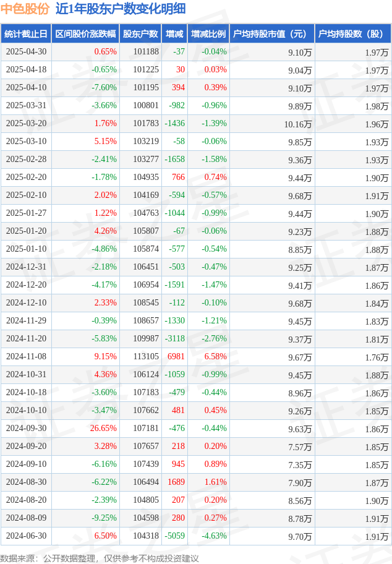This screenshot has width=392, height=564.
Task: Click the 2024-06-30 date cell
Action: (26, 536)
